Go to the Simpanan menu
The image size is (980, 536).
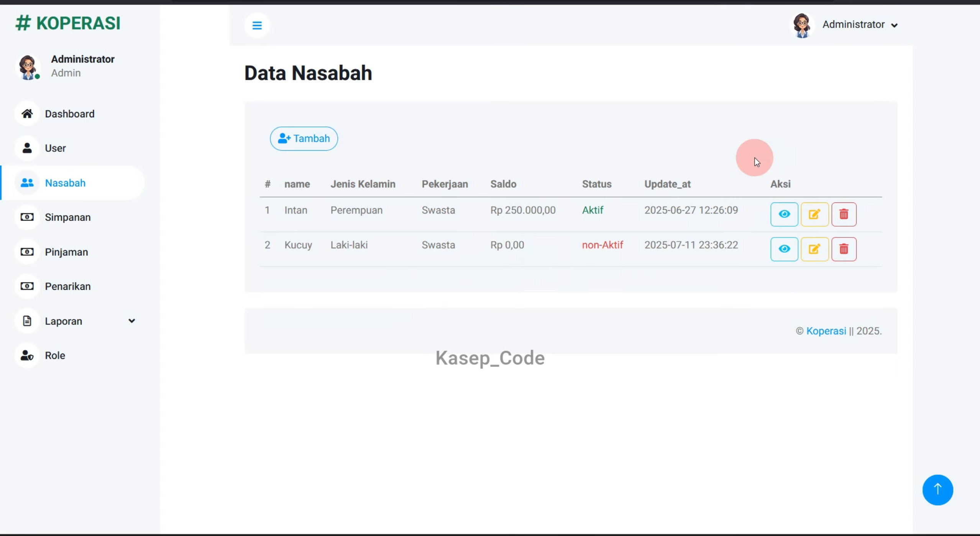tap(68, 217)
